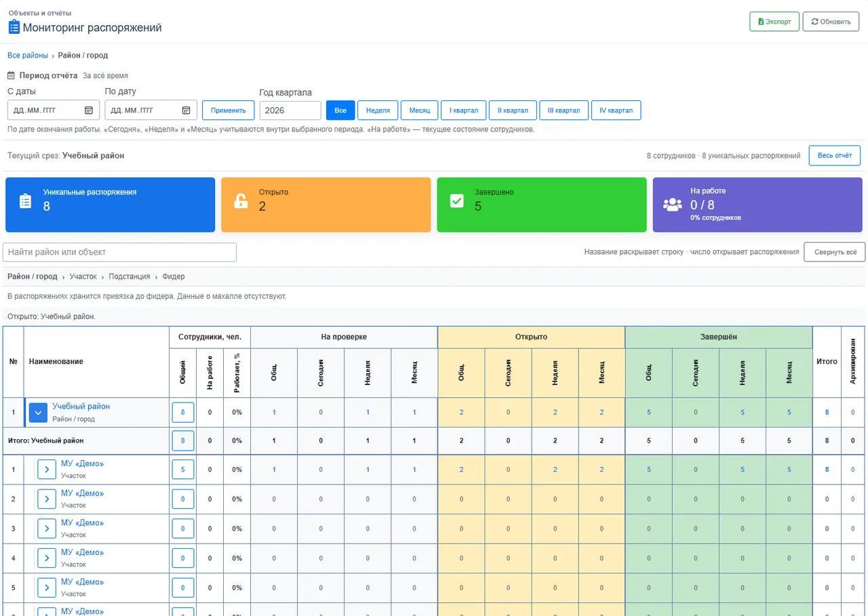
Task: Click the clipboard icon on the Уникальные распоряжения card
Action: click(25, 201)
